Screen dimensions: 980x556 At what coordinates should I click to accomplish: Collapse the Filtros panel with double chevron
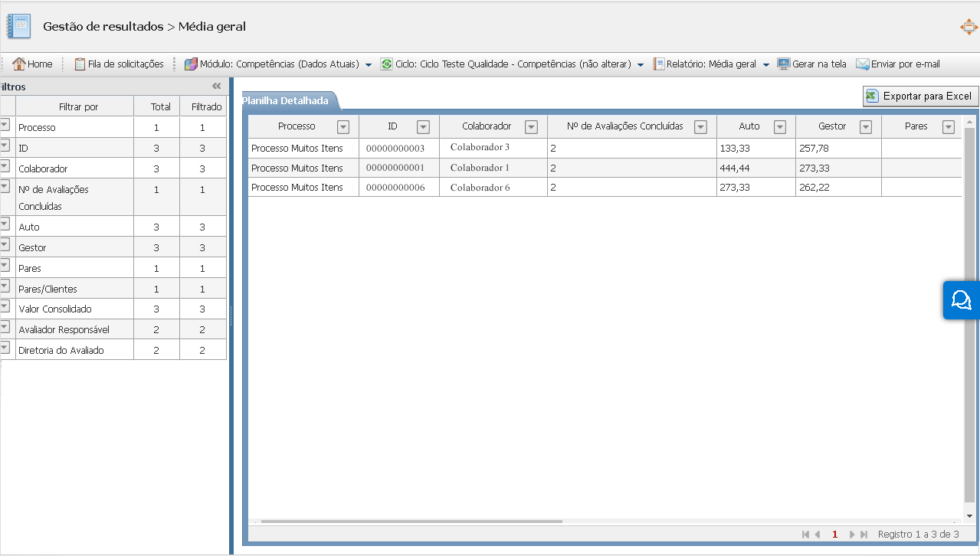[217, 87]
